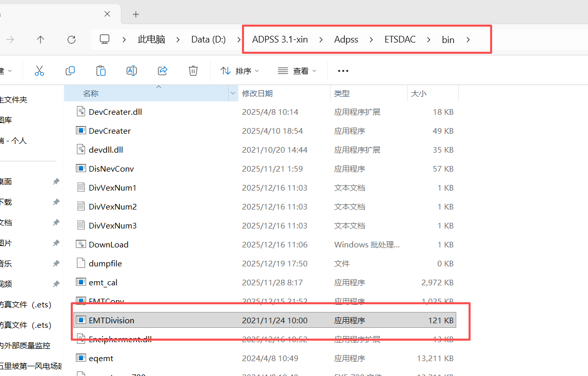
Task: Click the Delete trash can icon
Action: pyautogui.click(x=193, y=71)
